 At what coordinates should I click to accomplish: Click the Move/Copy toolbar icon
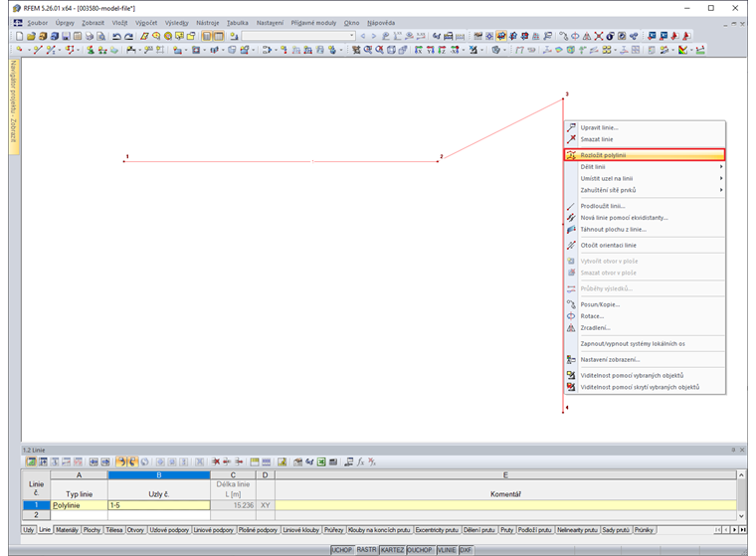(x=564, y=36)
